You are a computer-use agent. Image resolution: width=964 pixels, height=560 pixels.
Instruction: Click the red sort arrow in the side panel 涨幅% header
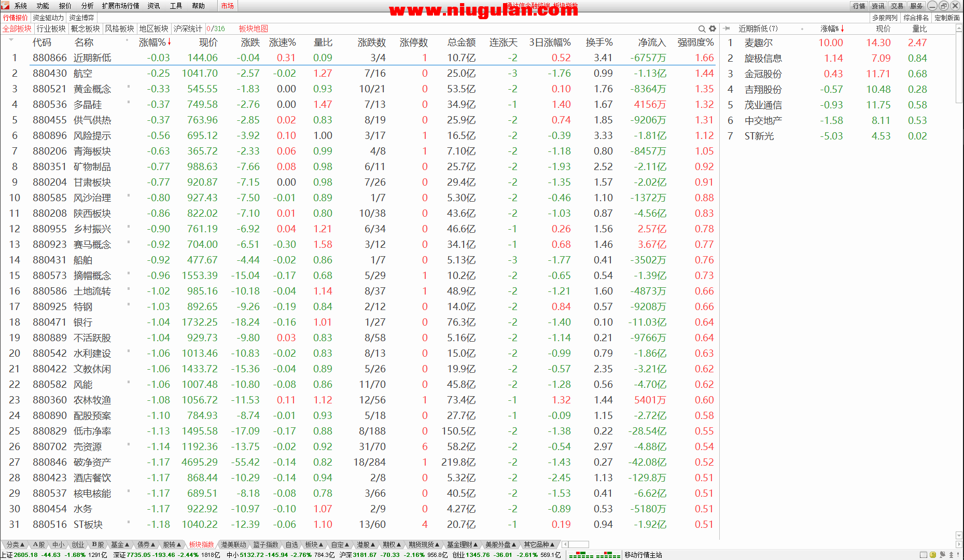click(x=842, y=29)
